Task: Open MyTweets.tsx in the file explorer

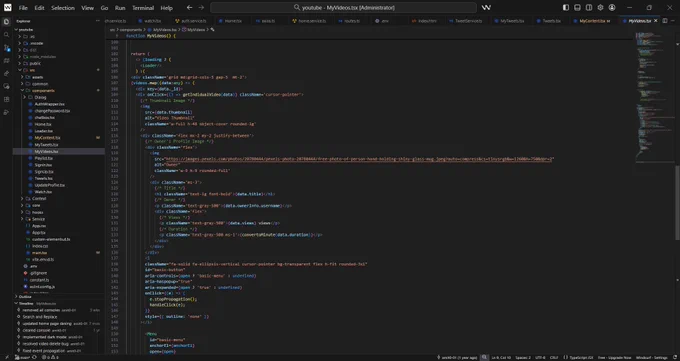Action: 59,144
